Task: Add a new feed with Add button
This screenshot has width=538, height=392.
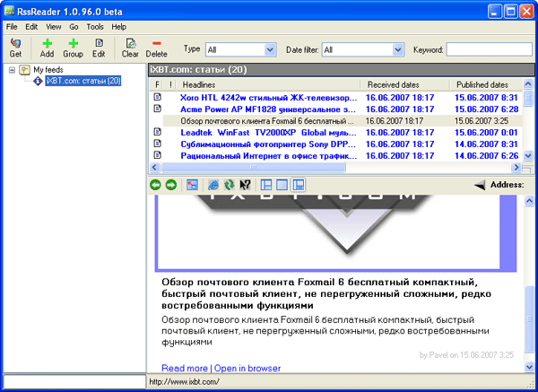Action: pos(47,48)
